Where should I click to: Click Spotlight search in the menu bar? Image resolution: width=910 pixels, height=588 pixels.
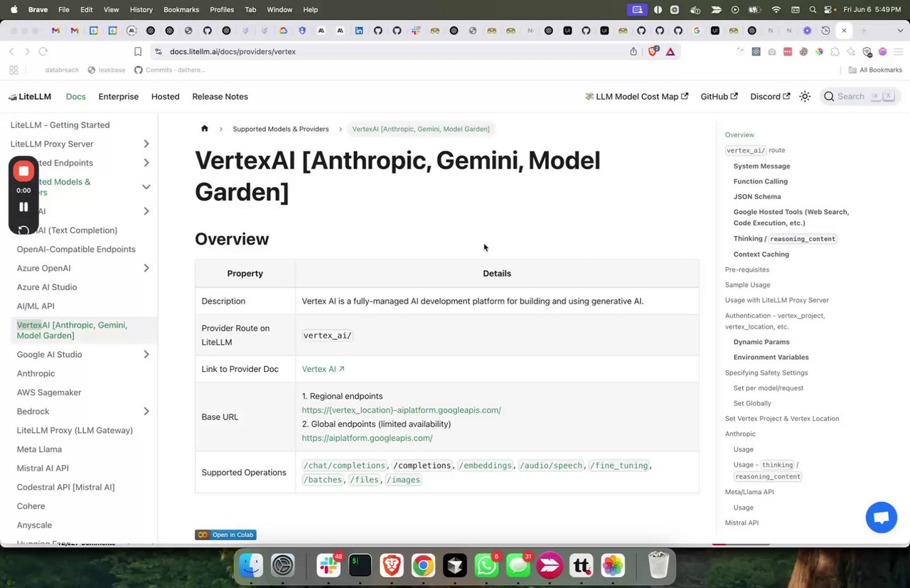pos(813,10)
